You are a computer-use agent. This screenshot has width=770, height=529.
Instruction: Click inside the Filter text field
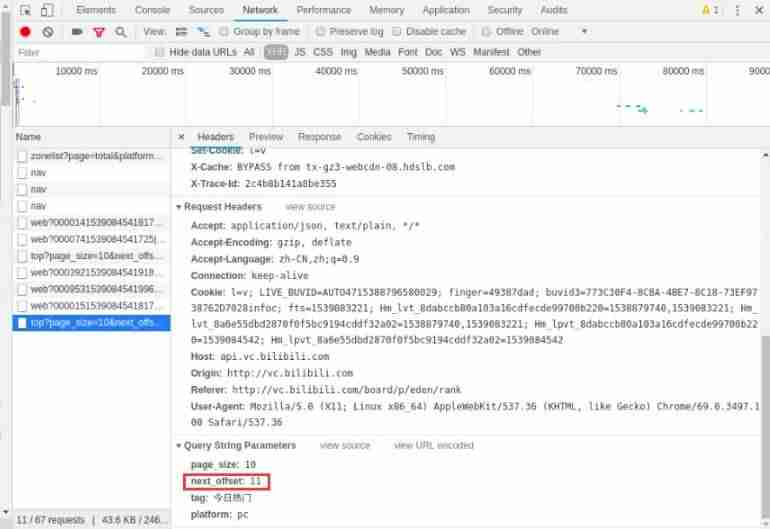click(81, 52)
